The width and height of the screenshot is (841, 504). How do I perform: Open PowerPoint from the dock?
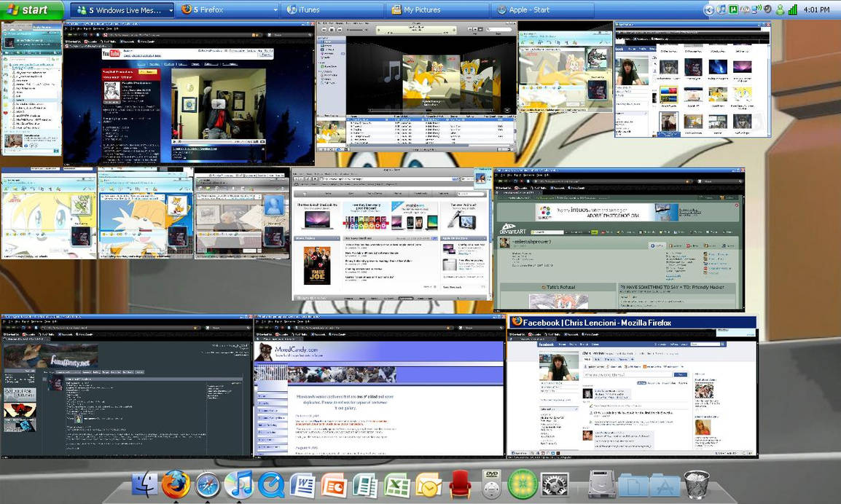pyautogui.click(x=334, y=484)
